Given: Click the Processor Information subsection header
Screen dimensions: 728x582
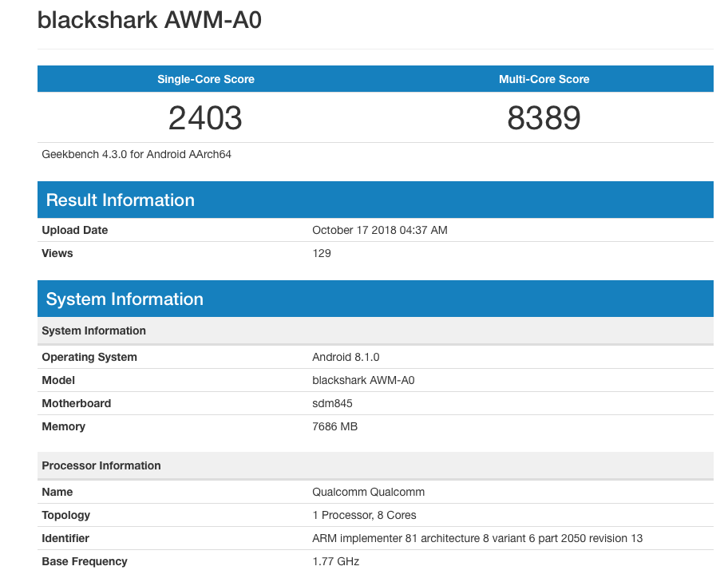Looking at the screenshot, I should [101, 465].
